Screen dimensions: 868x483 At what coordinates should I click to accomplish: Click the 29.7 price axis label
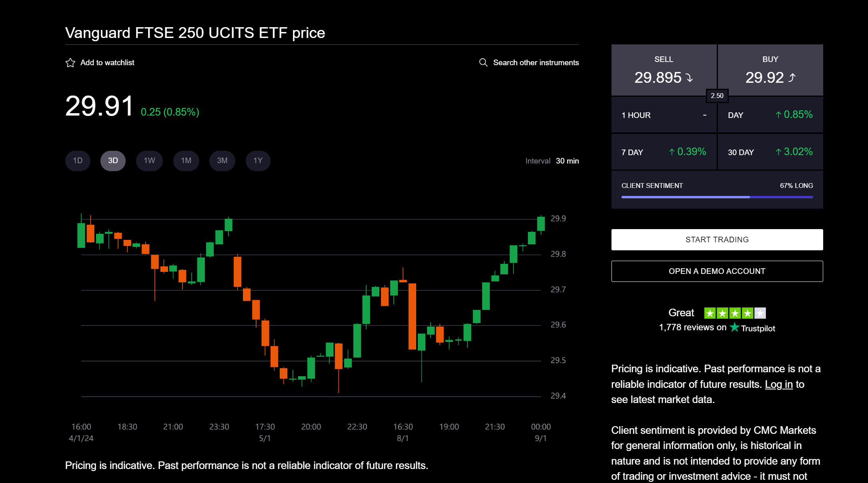tap(558, 289)
